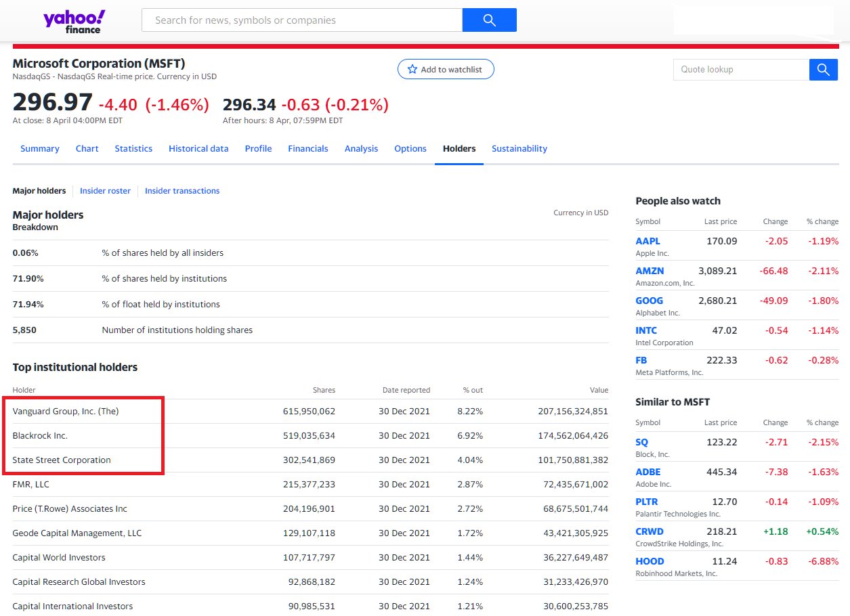Open the Options tab
This screenshot has width=850, height=616.
[x=410, y=149]
